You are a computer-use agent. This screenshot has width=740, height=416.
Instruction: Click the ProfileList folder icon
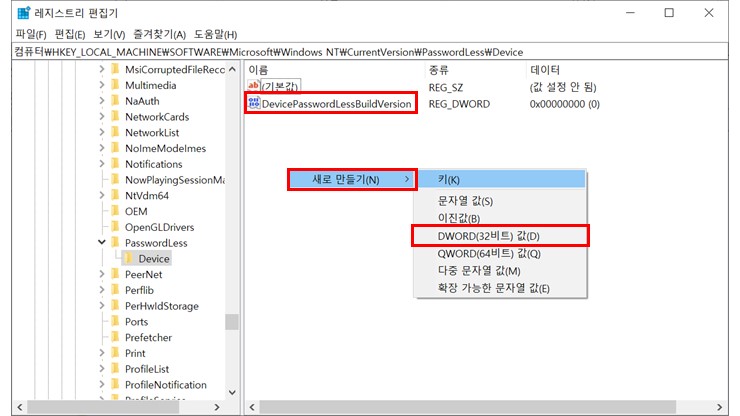(115, 369)
